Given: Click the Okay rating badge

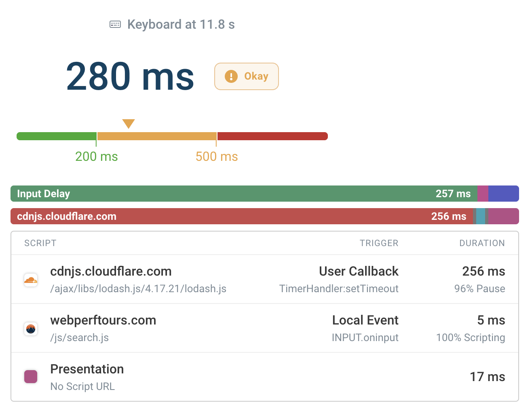Looking at the screenshot, I should coord(247,76).
